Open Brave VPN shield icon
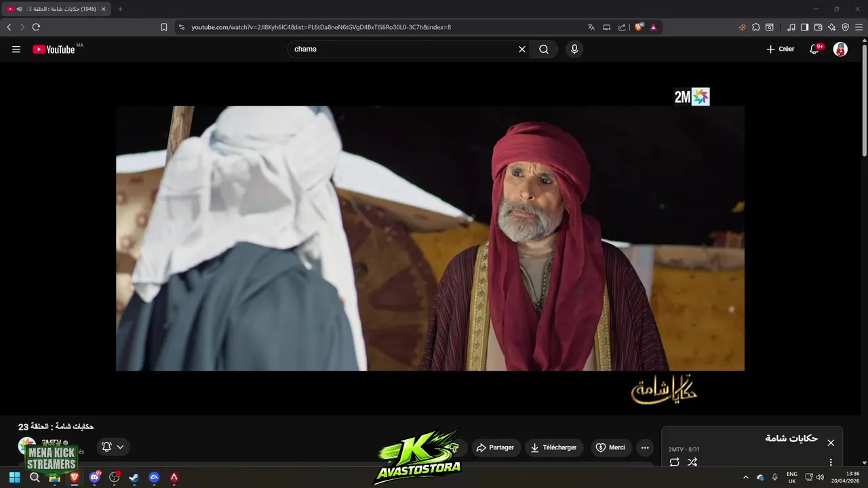Viewport: 868px width, 488px height. click(846, 27)
